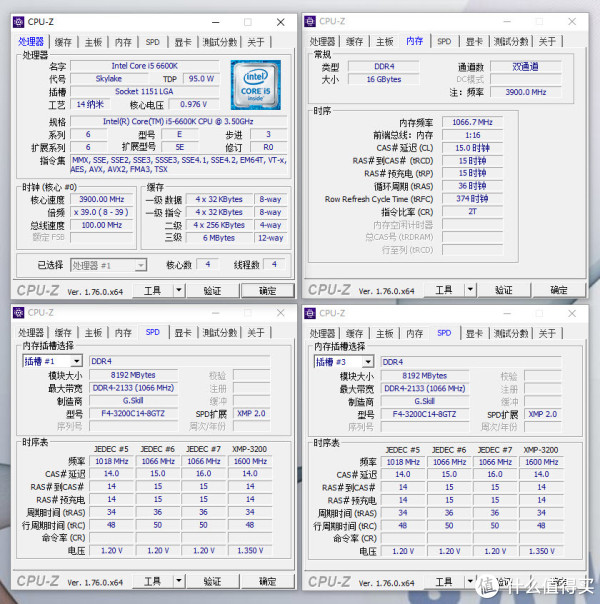Viewport: 600px width, 604px height.
Task: Click bus speed value 100.00 MHz
Action: [x=102, y=225]
